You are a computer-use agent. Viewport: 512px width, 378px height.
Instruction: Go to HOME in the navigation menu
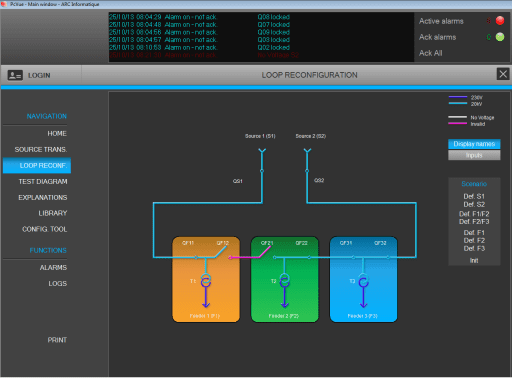pyautogui.click(x=57, y=134)
